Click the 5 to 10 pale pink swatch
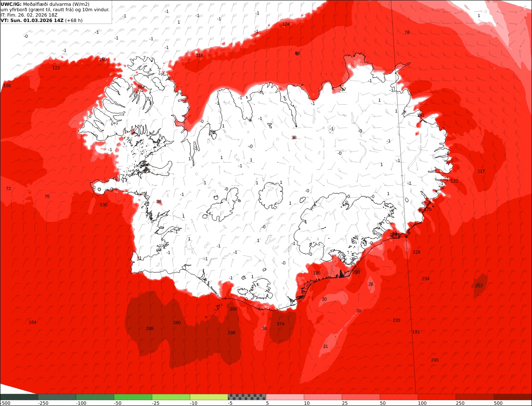The image size is (532, 406). (x=285, y=397)
